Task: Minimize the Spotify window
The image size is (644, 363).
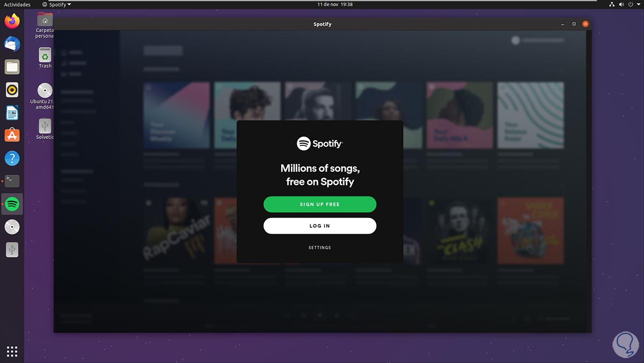Action: [x=562, y=24]
